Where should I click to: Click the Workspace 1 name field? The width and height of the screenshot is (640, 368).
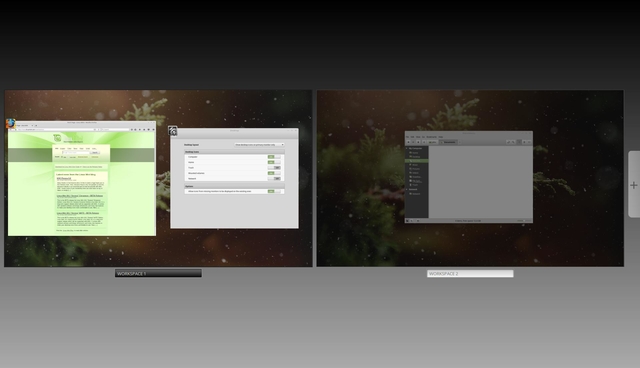click(x=158, y=273)
